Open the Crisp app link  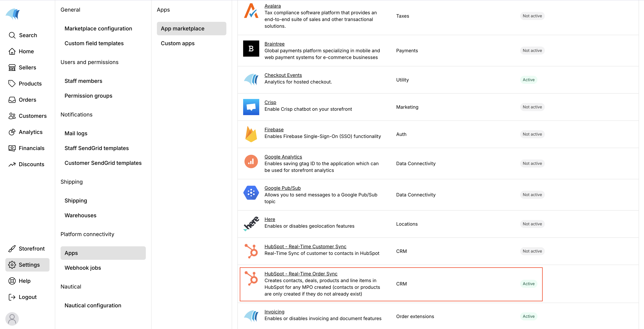(270, 102)
